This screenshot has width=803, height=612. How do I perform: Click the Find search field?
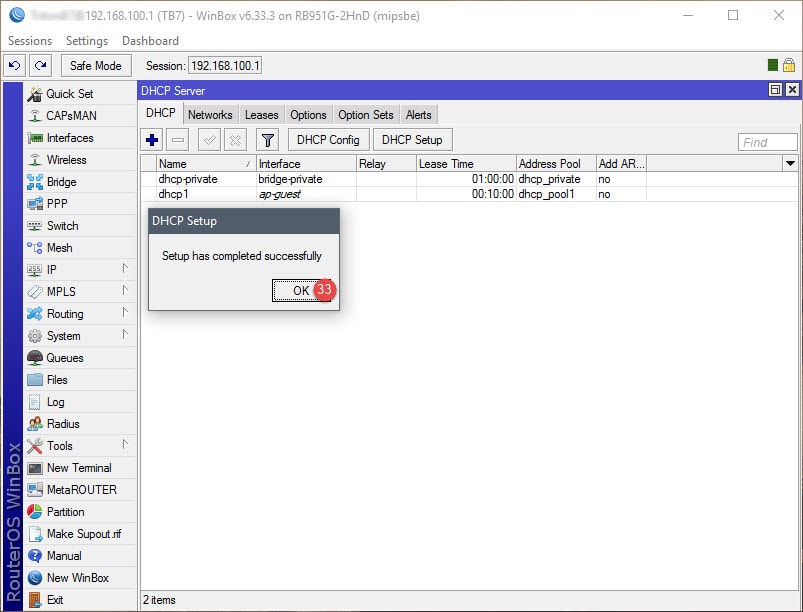[x=767, y=142]
